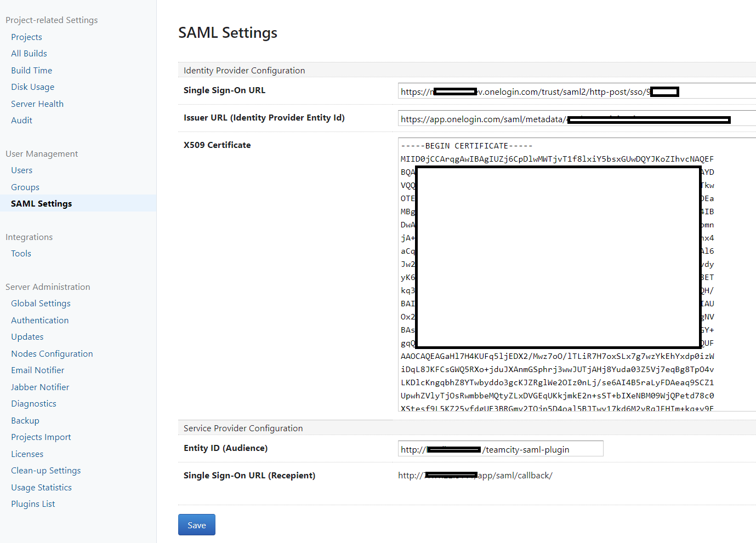Open the Projects settings link
Image resolution: width=756 pixels, height=543 pixels.
tap(26, 37)
